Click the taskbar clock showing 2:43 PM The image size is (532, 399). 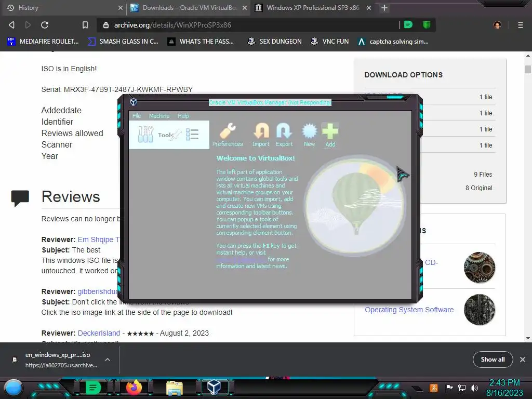(504, 388)
